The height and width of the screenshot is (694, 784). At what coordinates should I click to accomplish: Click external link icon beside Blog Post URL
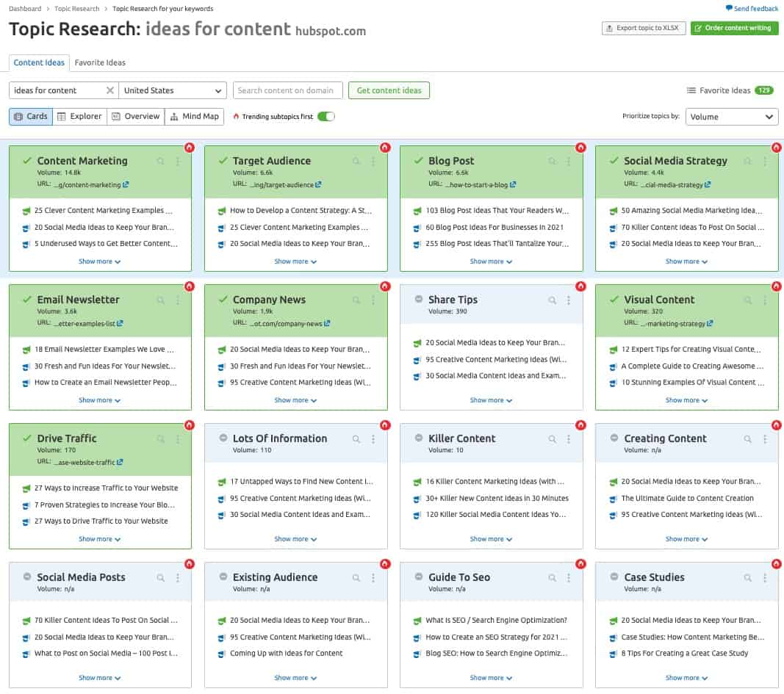coord(511,184)
